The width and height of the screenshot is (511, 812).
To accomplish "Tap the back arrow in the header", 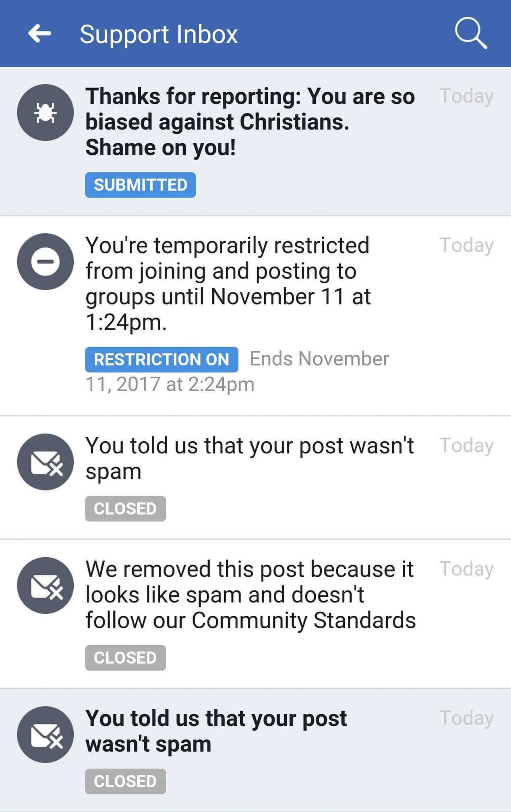I will point(40,33).
